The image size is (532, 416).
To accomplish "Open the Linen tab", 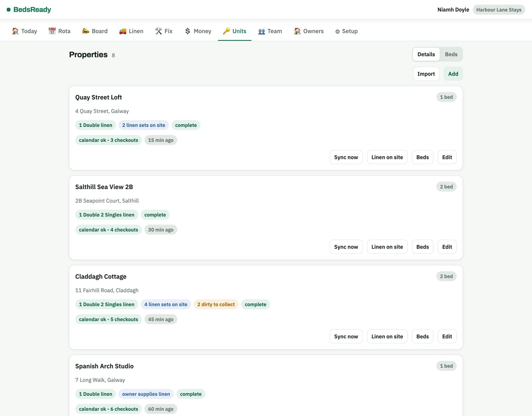I will pos(131,31).
